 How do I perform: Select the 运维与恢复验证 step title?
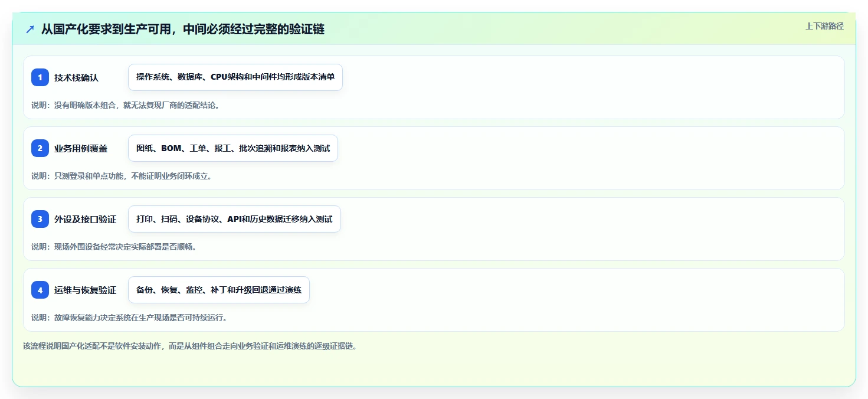(x=85, y=290)
